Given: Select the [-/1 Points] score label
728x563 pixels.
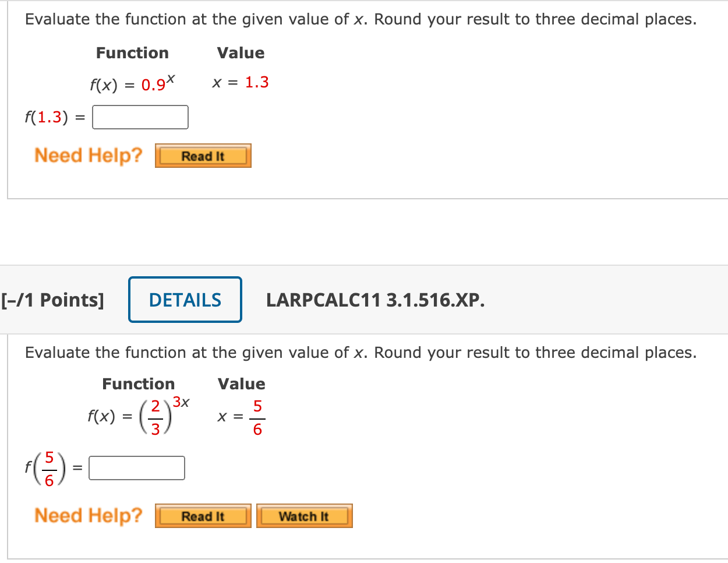Looking at the screenshot, I should [52, 299].
